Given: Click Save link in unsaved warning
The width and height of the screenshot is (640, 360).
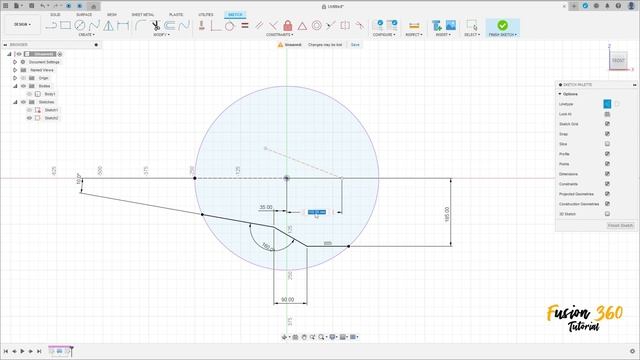Looking at the screenshot, I should [x=355, y=44].
